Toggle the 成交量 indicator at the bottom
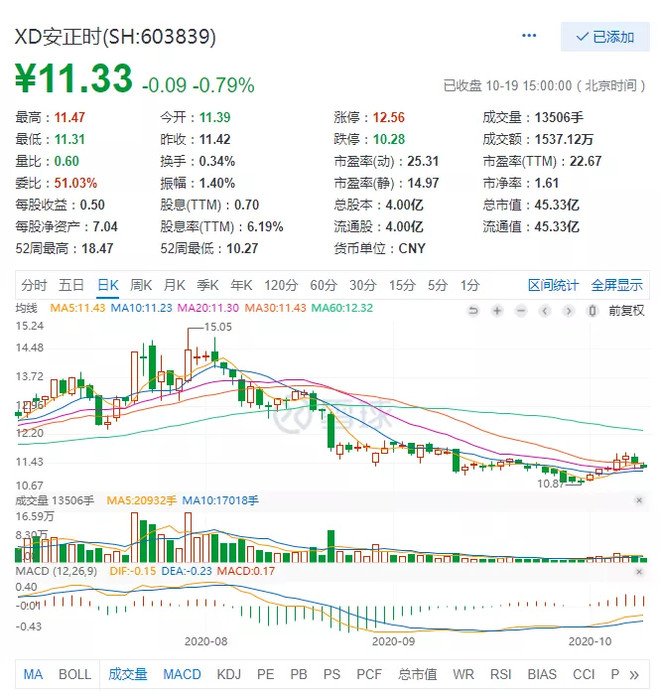This screenshot has height=695, width=660. [128, 675]
